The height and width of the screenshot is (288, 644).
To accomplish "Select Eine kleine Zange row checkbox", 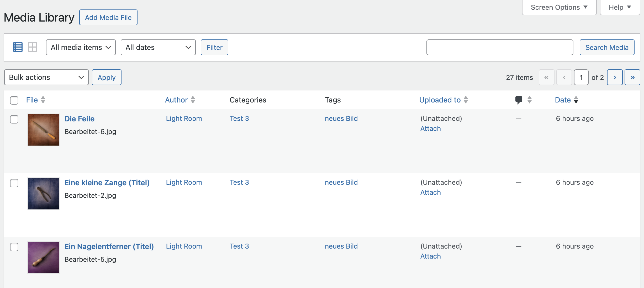I will [x=14, y=183].
